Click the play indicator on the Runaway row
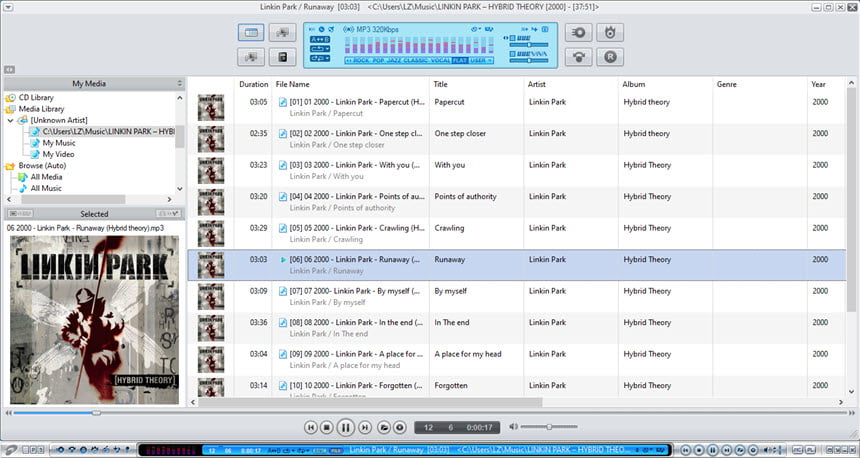 [283, 259]
